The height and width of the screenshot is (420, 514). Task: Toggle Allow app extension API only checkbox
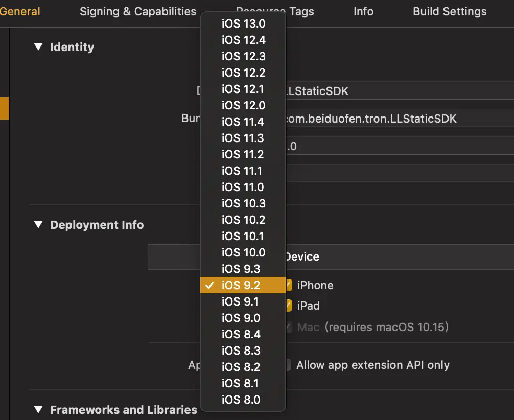pos(289,365)
